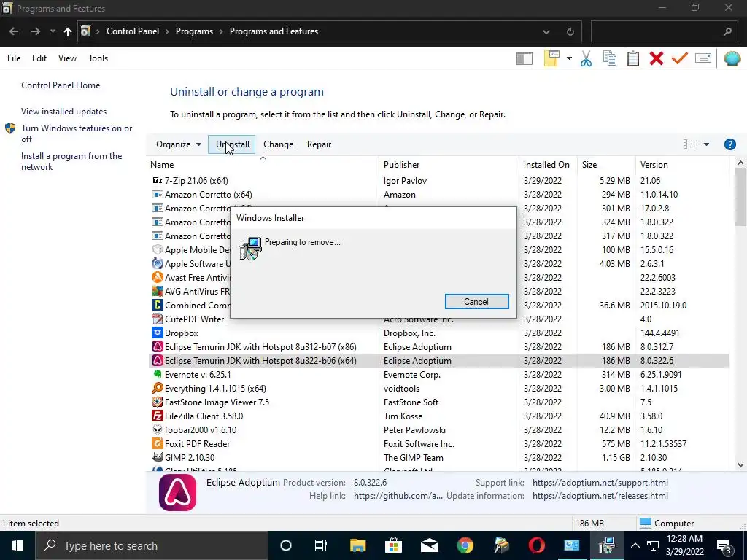Viewport: 747px width, 560px height.
Task: Click the Change button
Action: tap(278, 144)
